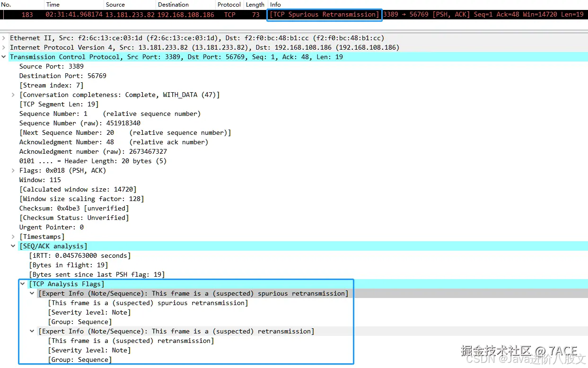Click the highlighted TCP Spurious Retransmission info text
The height and width of the screenshot is (368, 588).
click(x=324, y=14)
